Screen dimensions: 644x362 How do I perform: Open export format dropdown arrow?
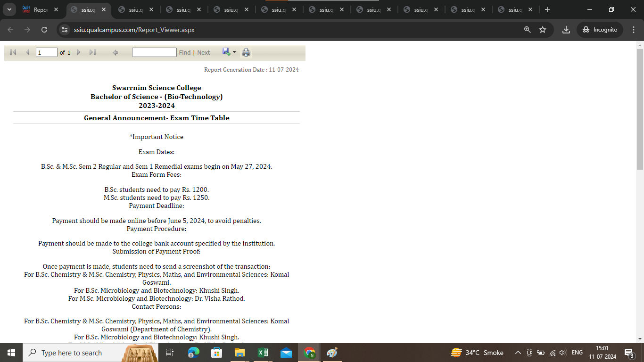point(234,52)
